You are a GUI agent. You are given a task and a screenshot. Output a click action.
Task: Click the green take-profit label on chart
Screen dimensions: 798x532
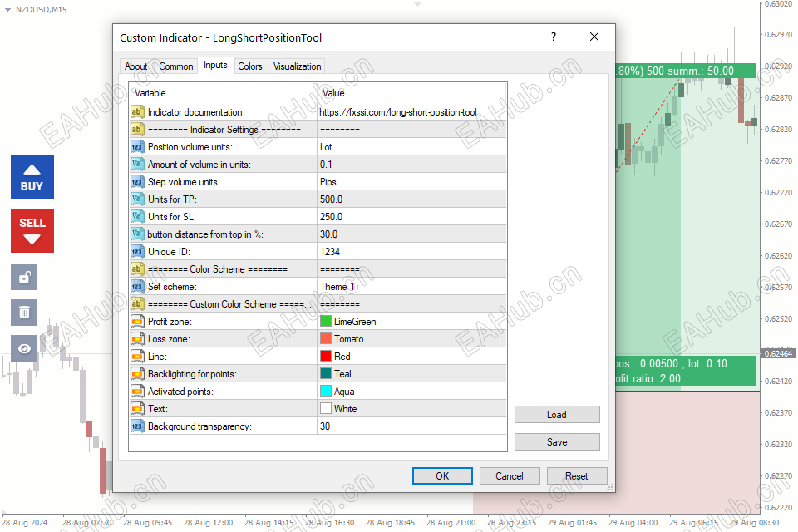point(686,71)
